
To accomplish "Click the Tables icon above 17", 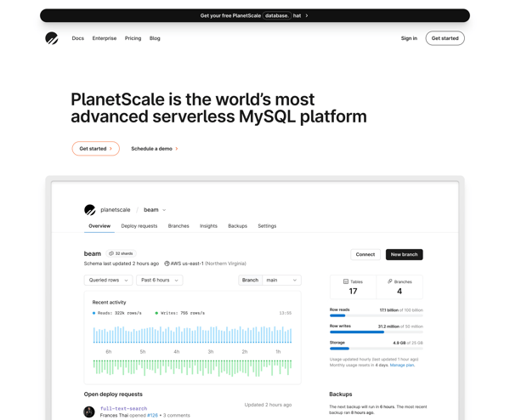I will 346,281.
